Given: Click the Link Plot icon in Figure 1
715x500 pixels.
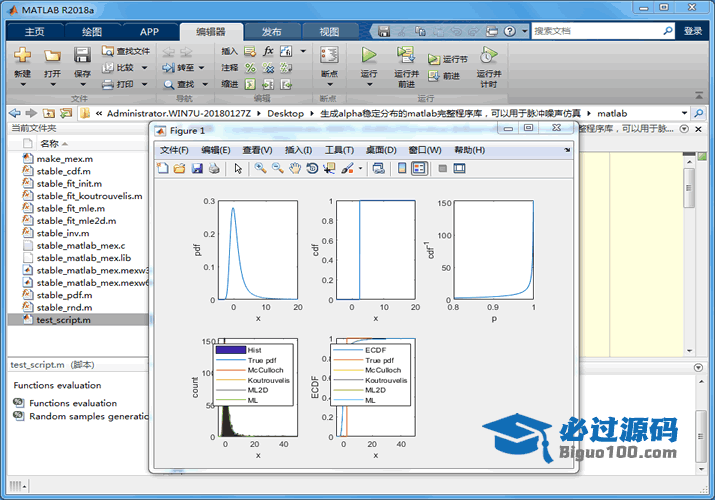Looking at the screenshot, I should pos(378,168).
